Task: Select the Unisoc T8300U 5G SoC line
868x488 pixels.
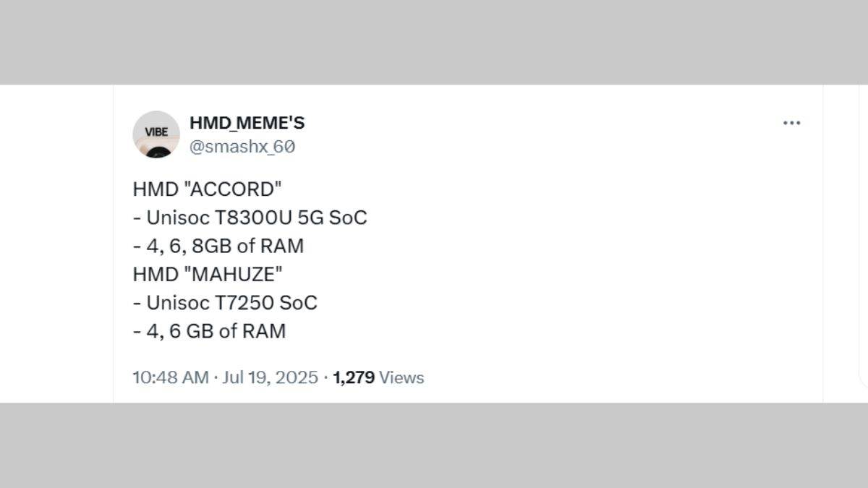Action: (x=250, y=218)
